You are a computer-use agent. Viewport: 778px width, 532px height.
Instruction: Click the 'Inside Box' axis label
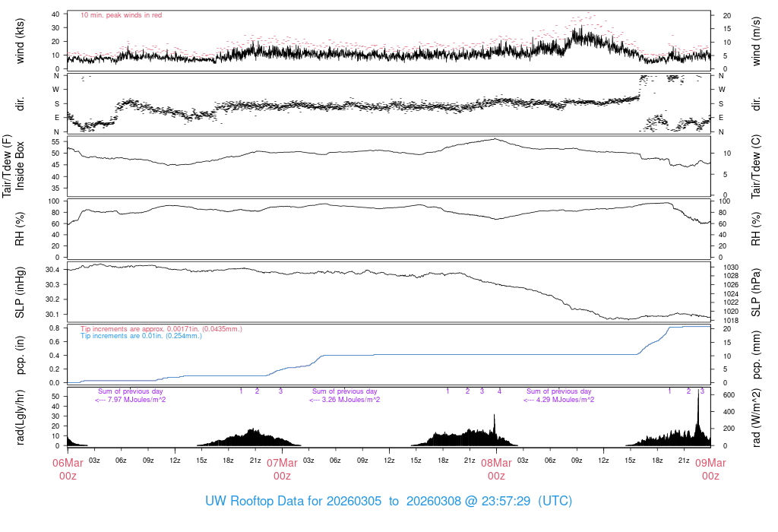(20, 166)
